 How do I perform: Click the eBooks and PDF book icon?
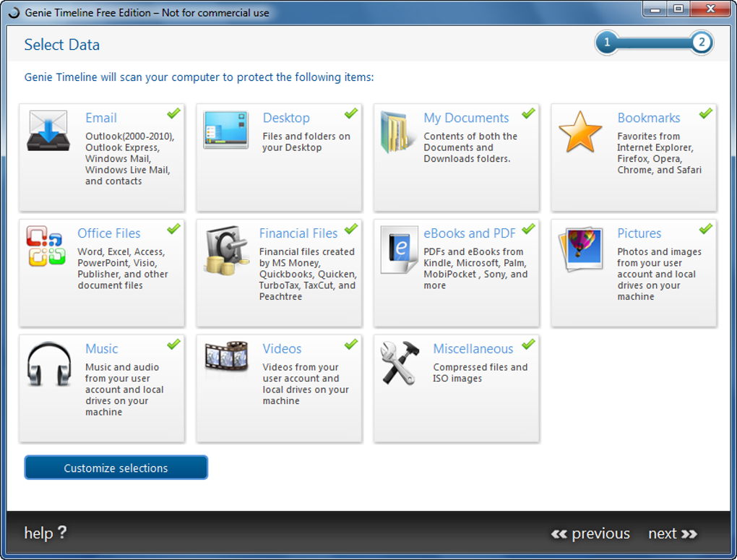[399, 250]
